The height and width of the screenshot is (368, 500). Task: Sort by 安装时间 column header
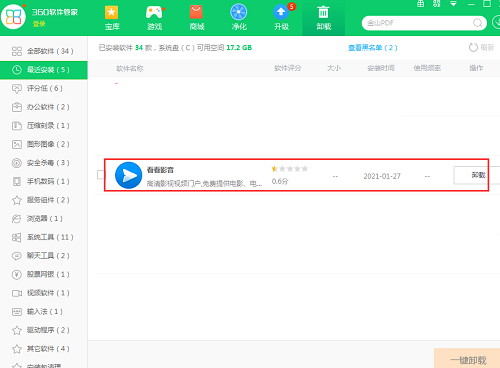[381, 68]
